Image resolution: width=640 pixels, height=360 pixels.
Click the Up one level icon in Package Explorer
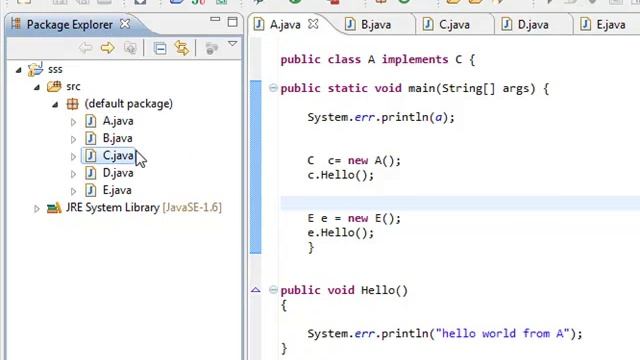[x=130, y=48]
